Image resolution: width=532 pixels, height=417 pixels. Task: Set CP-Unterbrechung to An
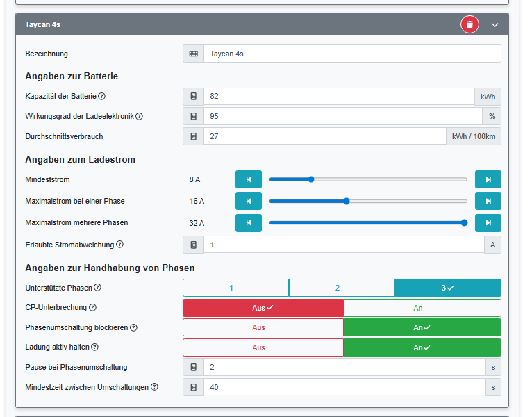click(x=422, y=308)
